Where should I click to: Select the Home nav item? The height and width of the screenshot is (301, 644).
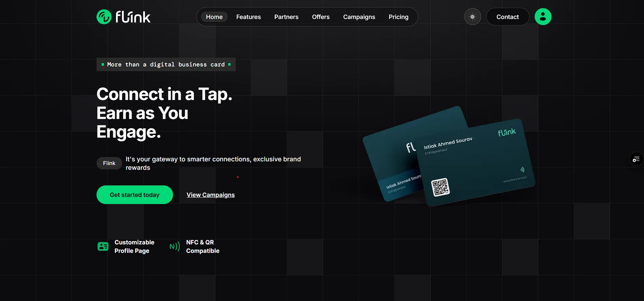tap(214, 17)
